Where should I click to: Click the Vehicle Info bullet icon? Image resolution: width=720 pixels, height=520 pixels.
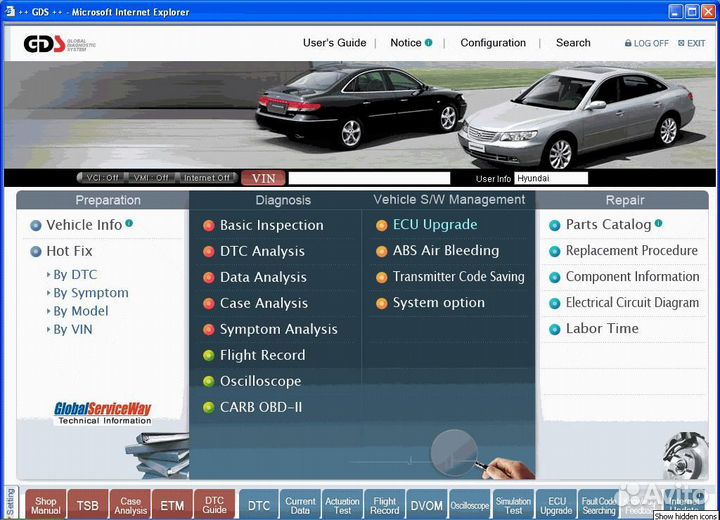[36, 226]
